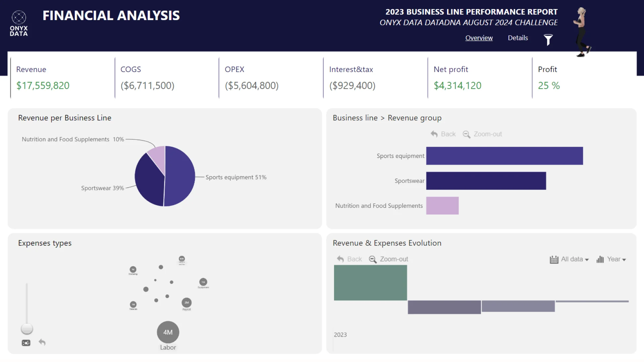Screen dimensions: 644x362
Task: Select Sports equipment pie slice
Action: (180, 176)
